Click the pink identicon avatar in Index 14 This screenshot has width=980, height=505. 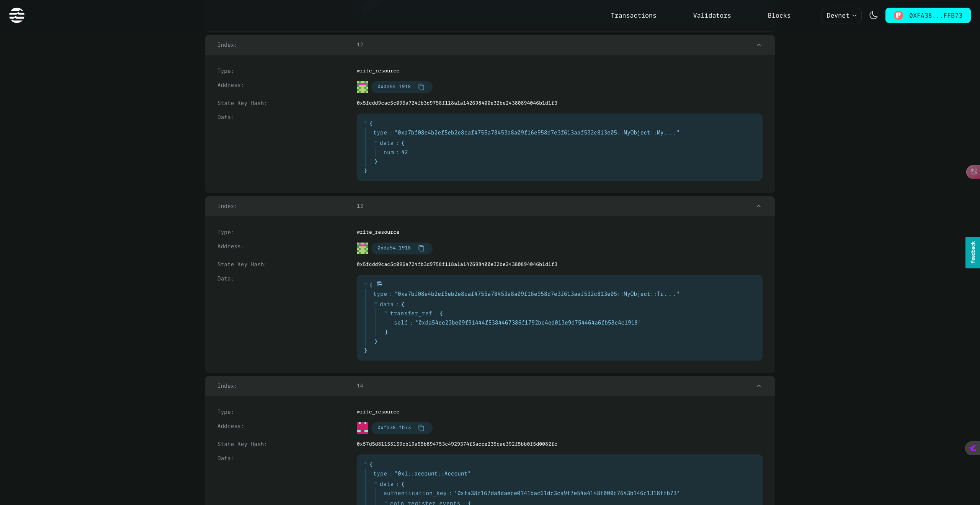click(x=363, y=428)
